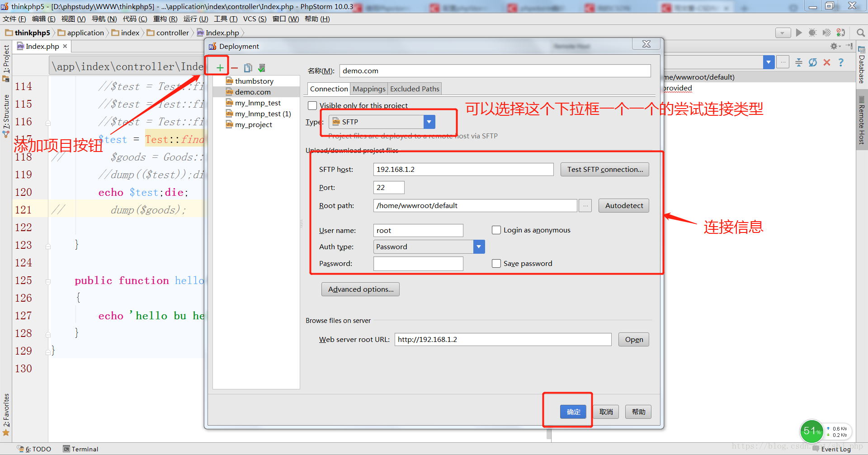The image size is (868, 455).
Task: Enable Save password checkbox
Action: click(x=496, y=263)
